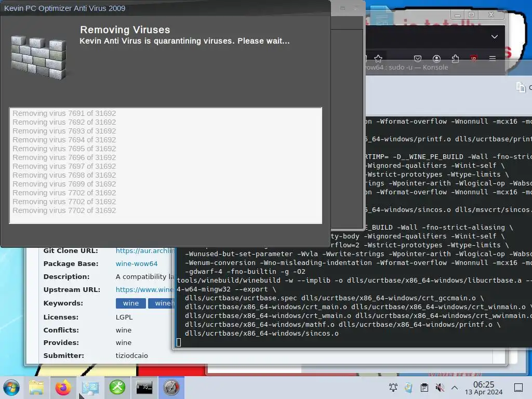Open clipboard manager in system tray

tap(424, 388)
